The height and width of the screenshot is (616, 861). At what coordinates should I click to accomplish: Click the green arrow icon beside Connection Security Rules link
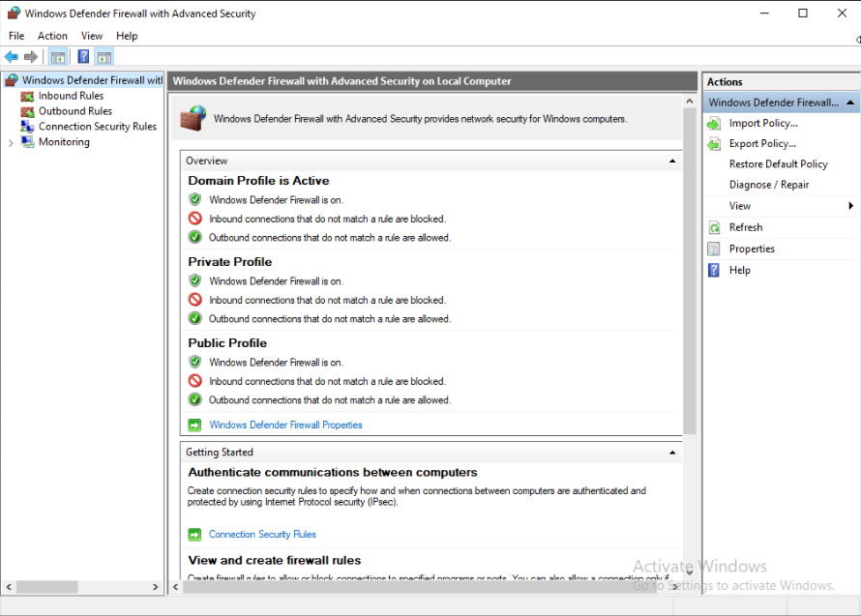[x=194, y=534]
